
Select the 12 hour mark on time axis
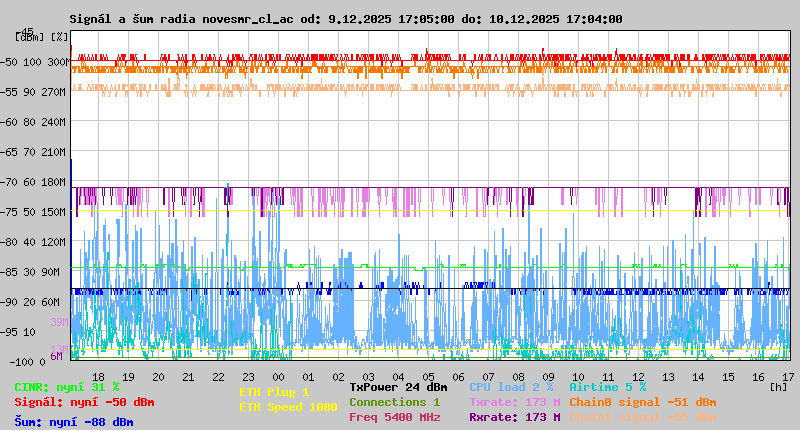(638, 376)
